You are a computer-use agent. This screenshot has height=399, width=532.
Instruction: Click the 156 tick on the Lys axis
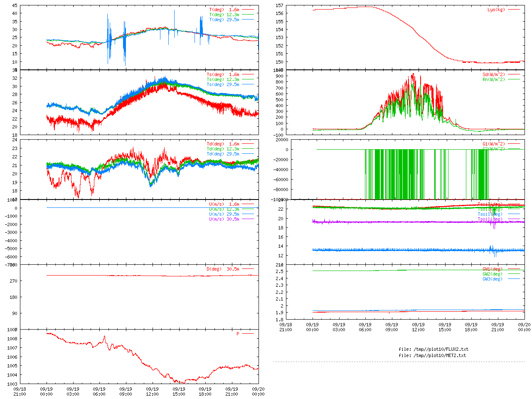click(x=279, y=13)
